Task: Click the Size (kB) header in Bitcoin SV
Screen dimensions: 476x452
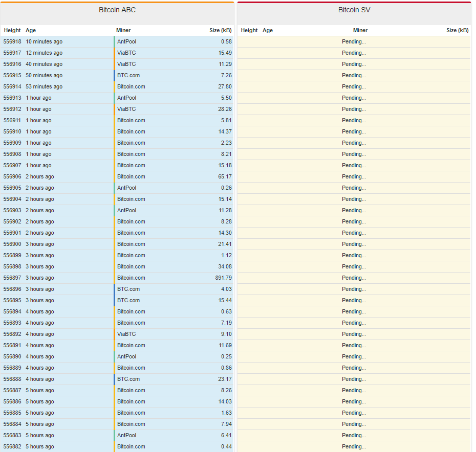Action: click(x=458, y=30)
